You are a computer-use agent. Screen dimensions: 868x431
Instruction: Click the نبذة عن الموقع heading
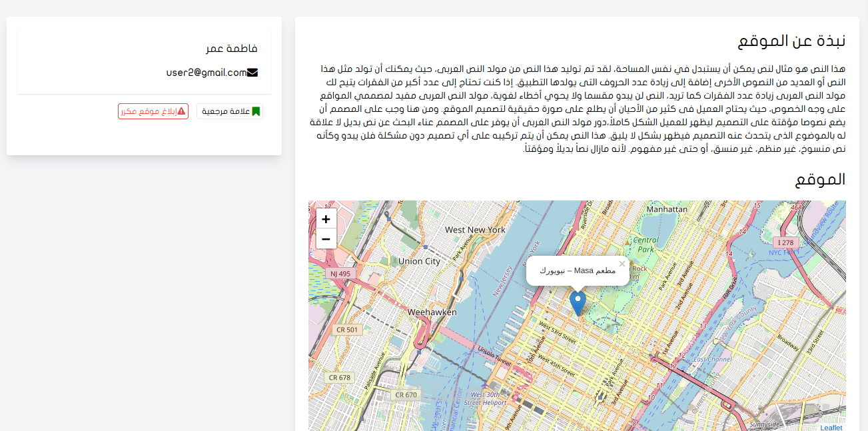(792, 41)
